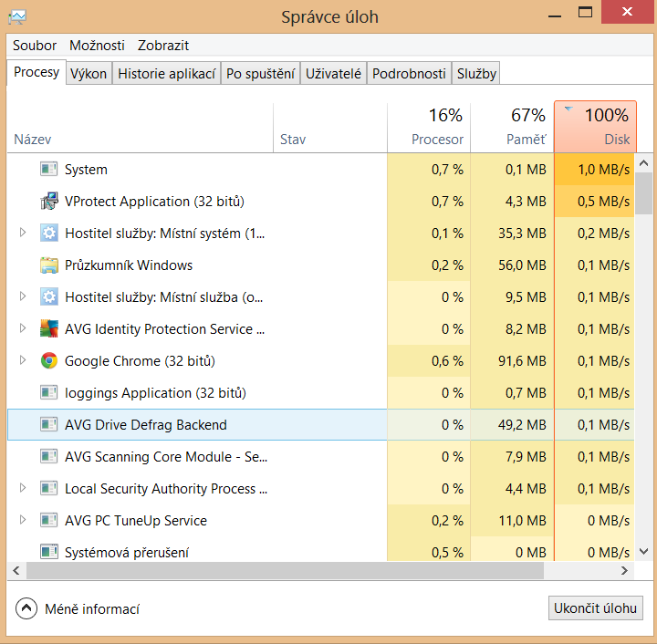Switch to the Služby tab
The height and width of the screenshot is (644, 657).
point(476,74)
